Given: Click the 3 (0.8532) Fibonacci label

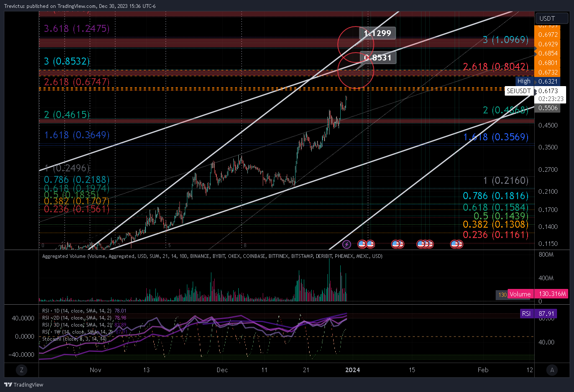Looking at the screenshot, I should tap(67, 61).
